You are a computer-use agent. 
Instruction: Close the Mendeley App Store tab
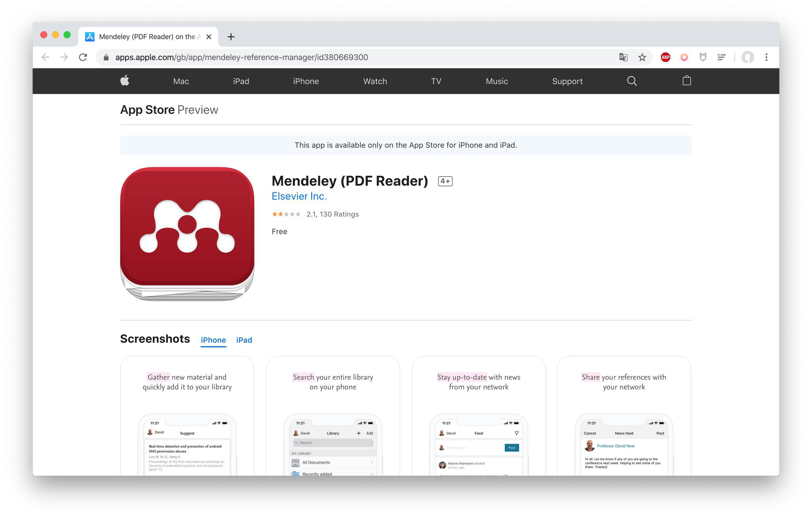[x=209, y=37]
